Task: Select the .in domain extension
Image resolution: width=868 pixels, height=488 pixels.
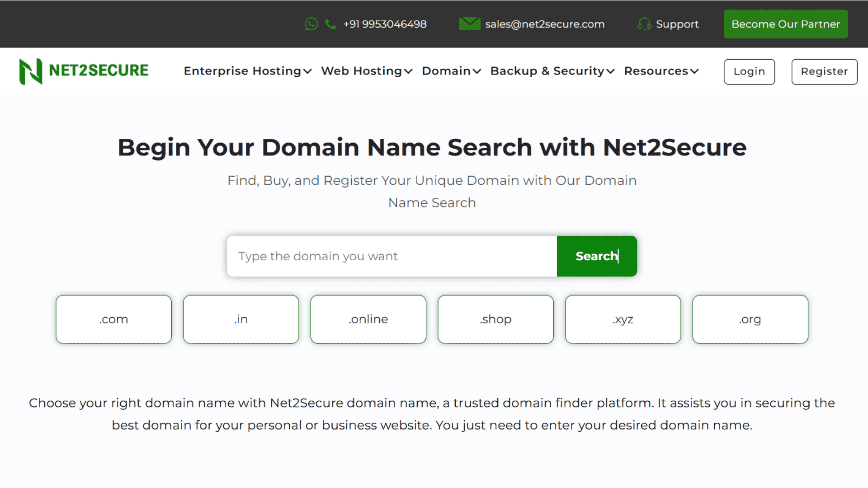Action: 241,319
